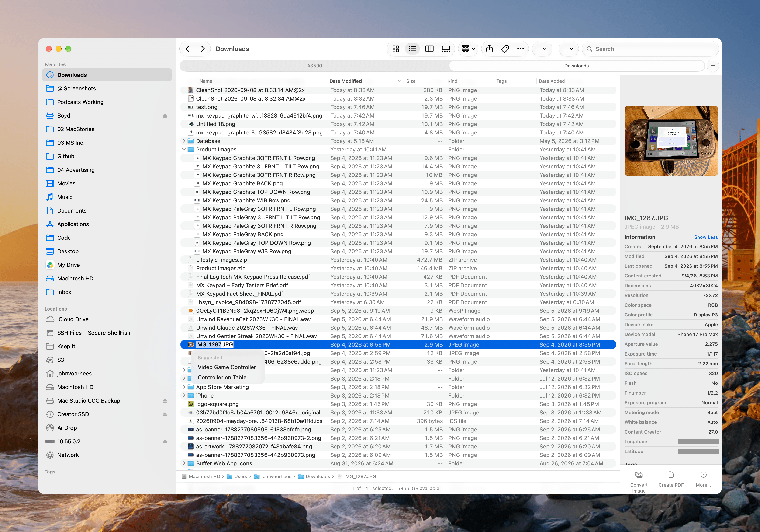Add a new Finder tab with plus button
The width and height of the screenshot is (760, 532).
(713, 66)
